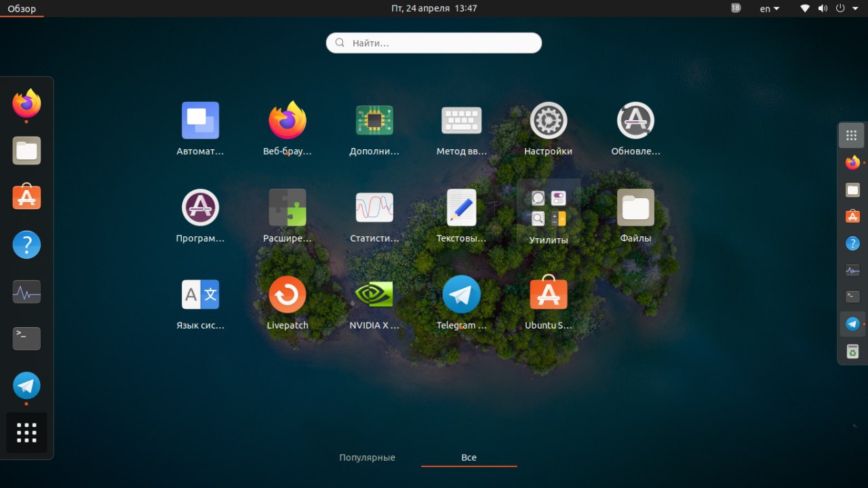Open Files from the left dock
This screenshot has height=488, width=868.
tap(26, 151)
